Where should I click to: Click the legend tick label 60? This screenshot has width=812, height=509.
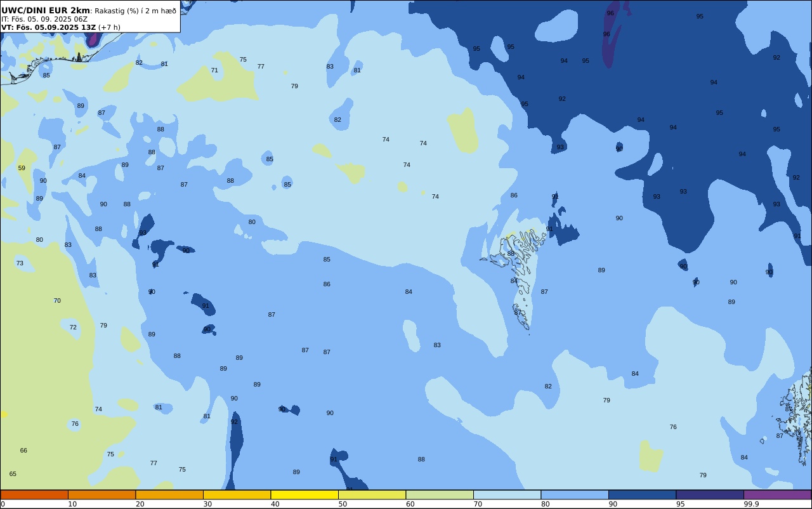[x=410, y=504]
